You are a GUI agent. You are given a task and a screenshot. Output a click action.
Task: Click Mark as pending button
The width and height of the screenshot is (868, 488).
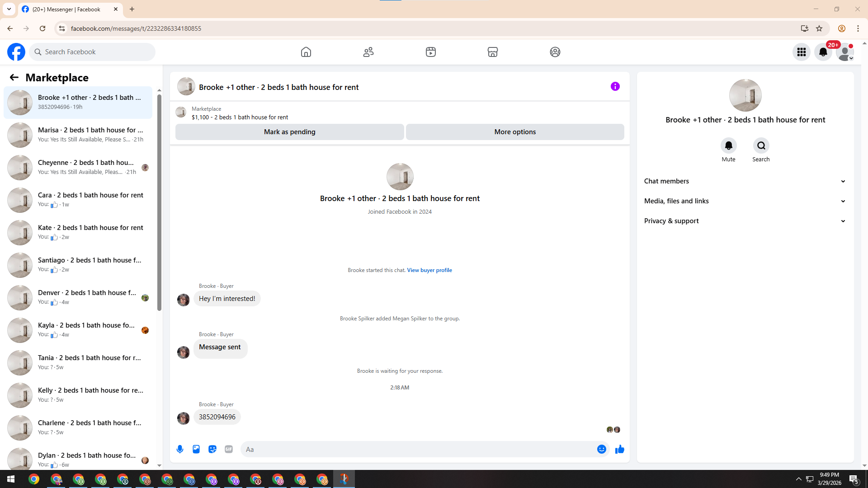(290, 132)
